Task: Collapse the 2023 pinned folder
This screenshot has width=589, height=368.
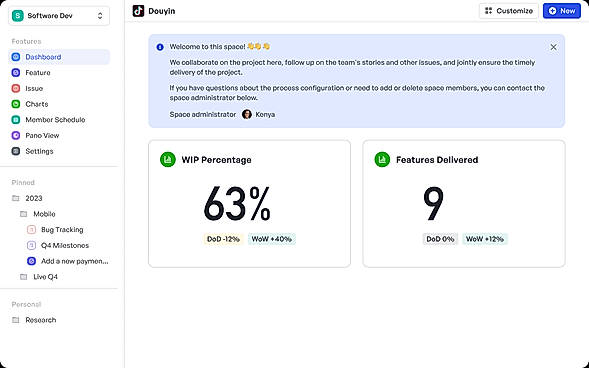Action: click(x=15, y=198)
